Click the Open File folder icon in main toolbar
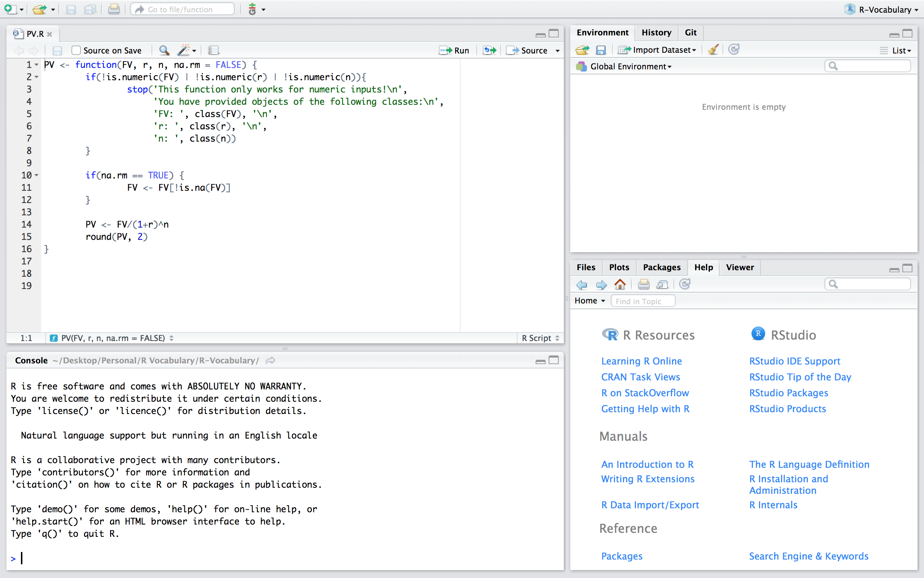The height and width of the screenshot is (578, 924). coord(39,9)
